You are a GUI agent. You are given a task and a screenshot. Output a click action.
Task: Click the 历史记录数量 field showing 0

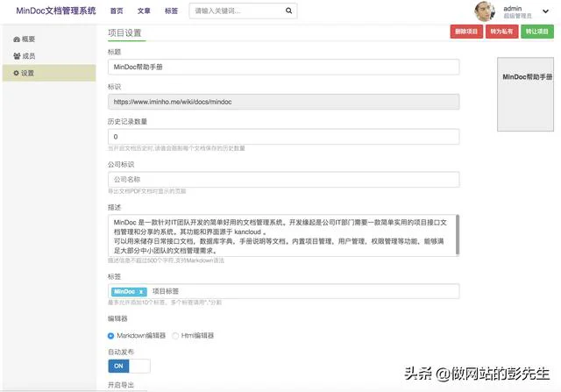pos(284,137)
